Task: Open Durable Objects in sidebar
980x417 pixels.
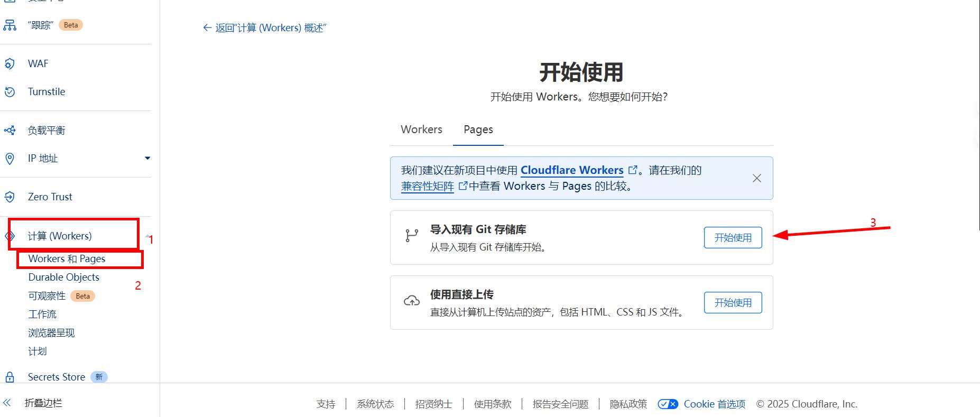Action: point(64,277)
